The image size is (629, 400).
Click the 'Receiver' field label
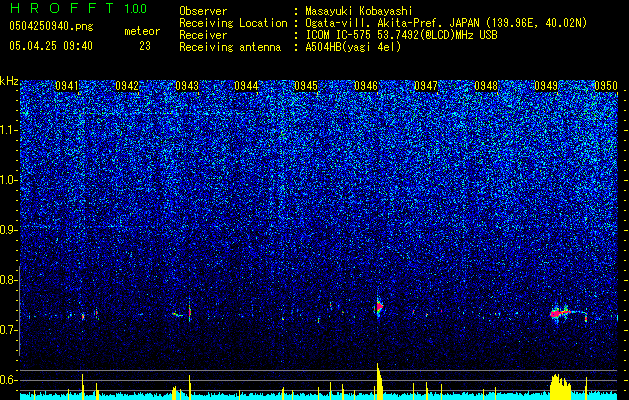tap(203, 35)
